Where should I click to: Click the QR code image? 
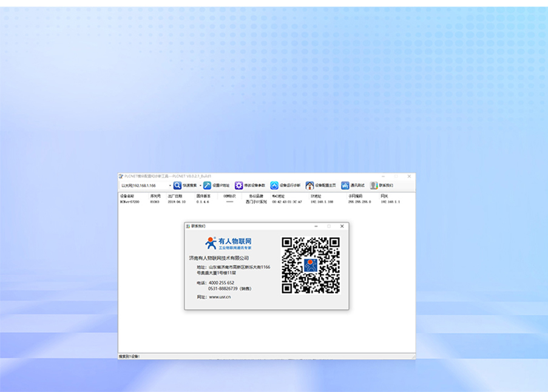pyautogui.click(x=311, y=265)
